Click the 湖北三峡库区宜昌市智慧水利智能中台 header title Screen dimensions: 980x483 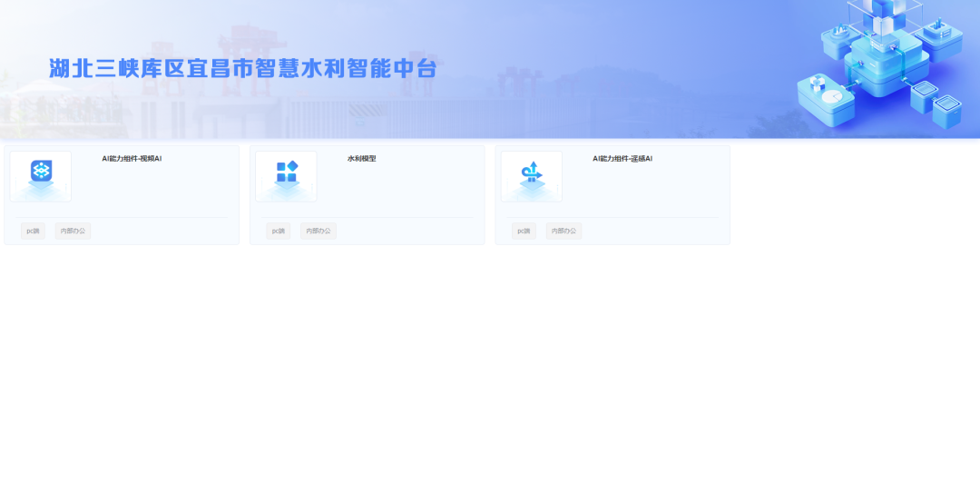[x=243, y=69]
